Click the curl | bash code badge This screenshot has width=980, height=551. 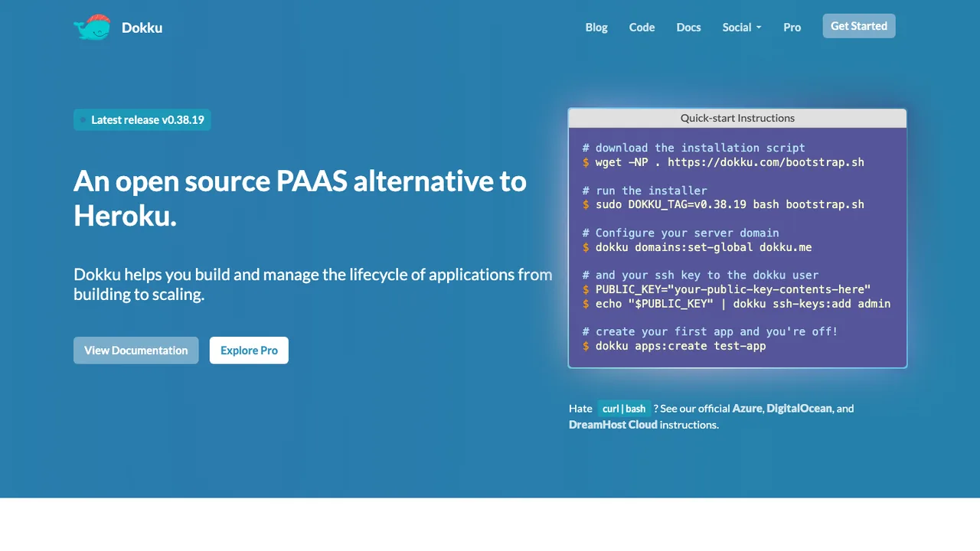click(x=624, y=409)
